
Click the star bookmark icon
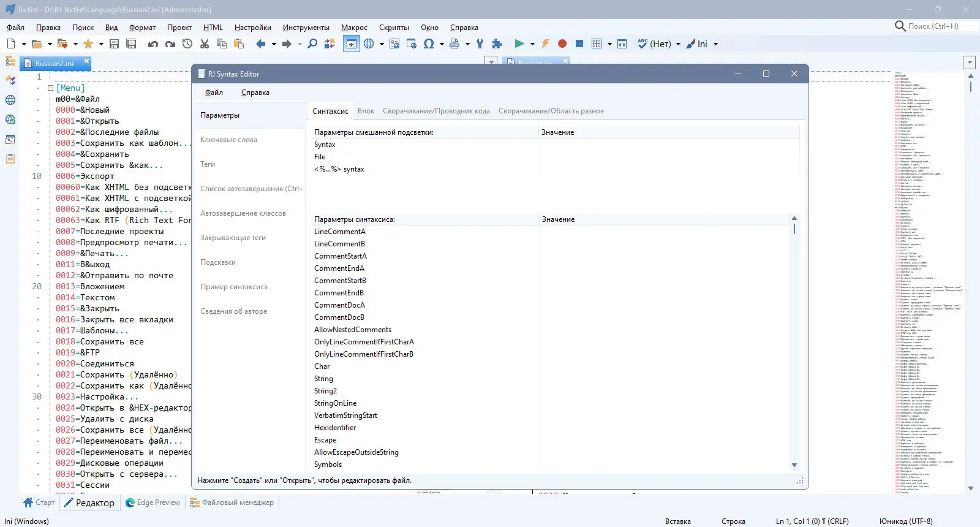coord(88,44)
